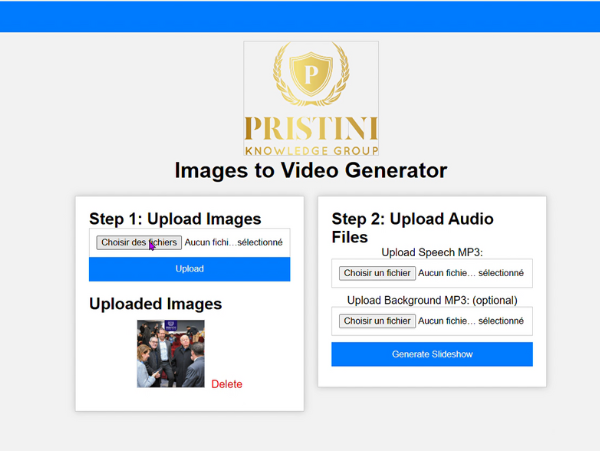Choose a file for Background MP3
Screen dimensions: 600x451
[377, 321]
